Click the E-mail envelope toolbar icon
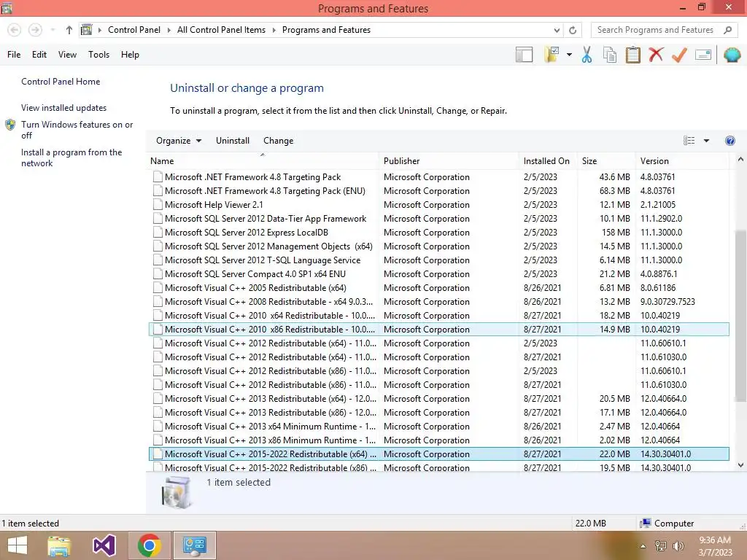This screenshot has height=560, width=747. [703, 55]
